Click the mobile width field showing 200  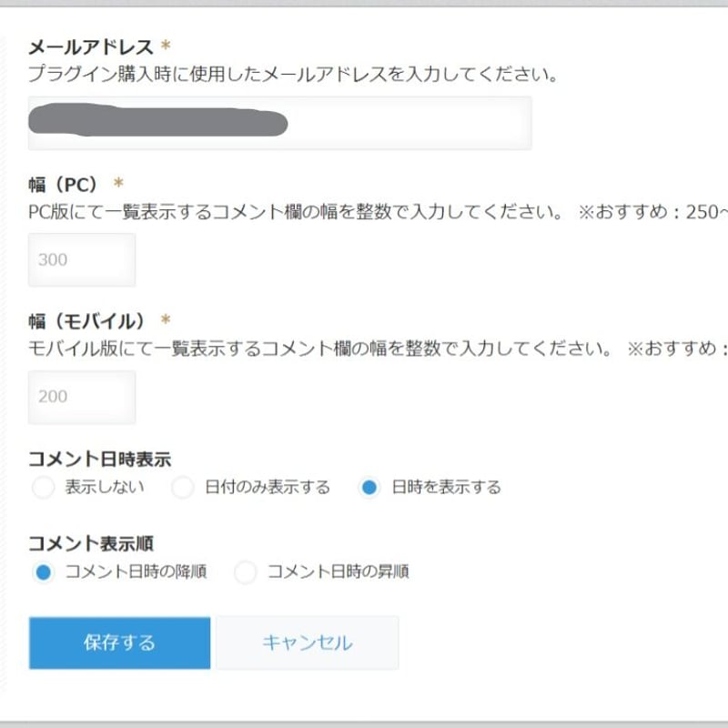pos(82,397)
